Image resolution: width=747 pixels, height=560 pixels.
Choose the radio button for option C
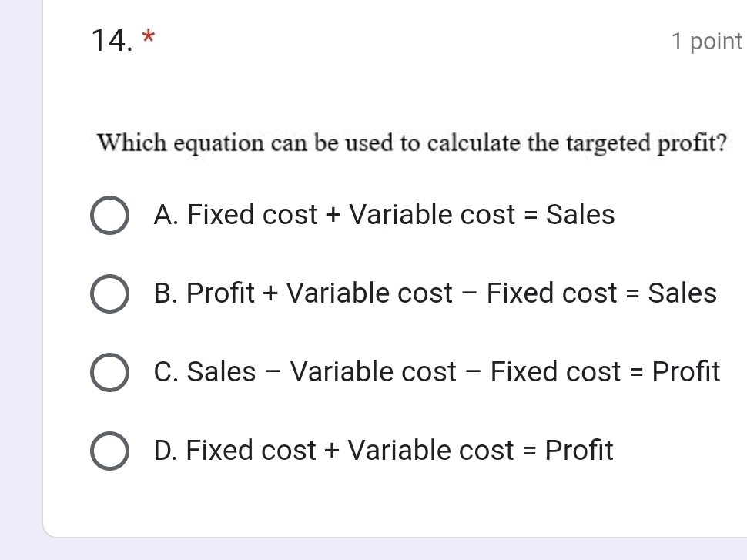[x=109, y=373]
